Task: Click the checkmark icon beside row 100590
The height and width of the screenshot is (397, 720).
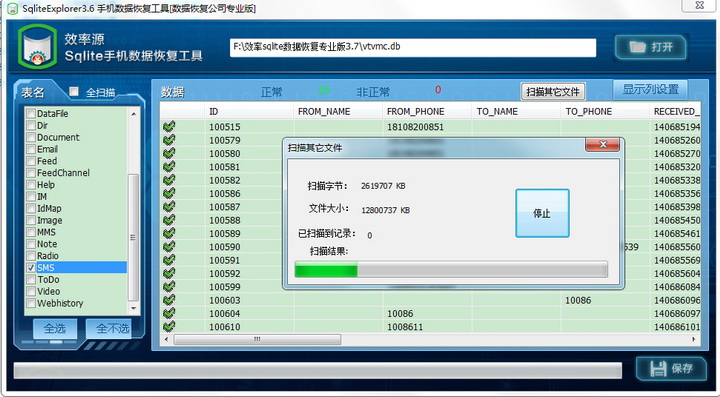Action: tap(169, 246)
